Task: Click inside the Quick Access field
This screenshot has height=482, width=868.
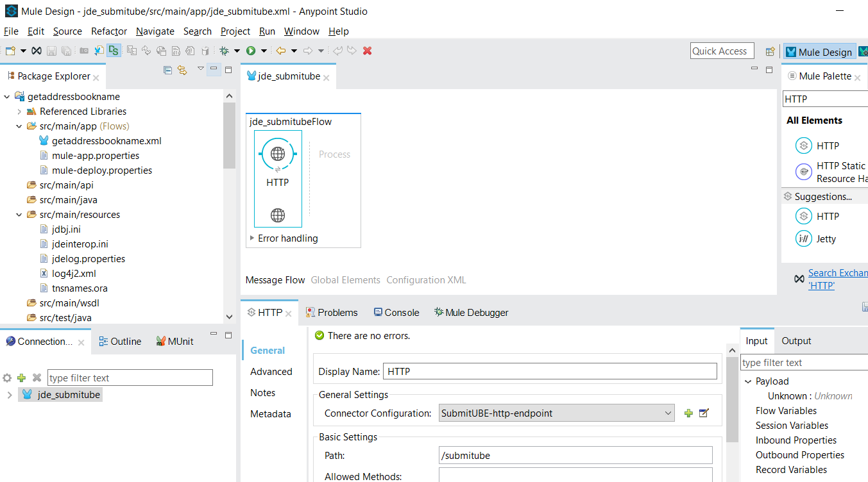Action: click(723, 51)
